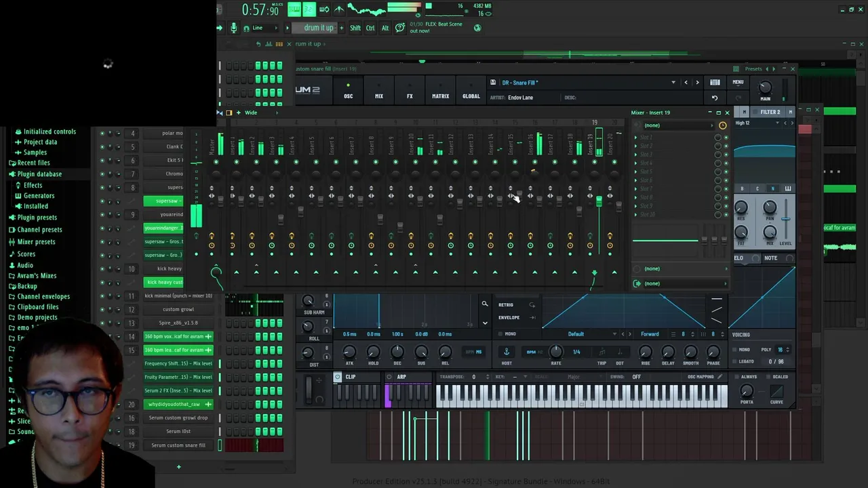The image size is (868, 488).
Task: Go to next Serum preset arrow
Action: [697, 83]
